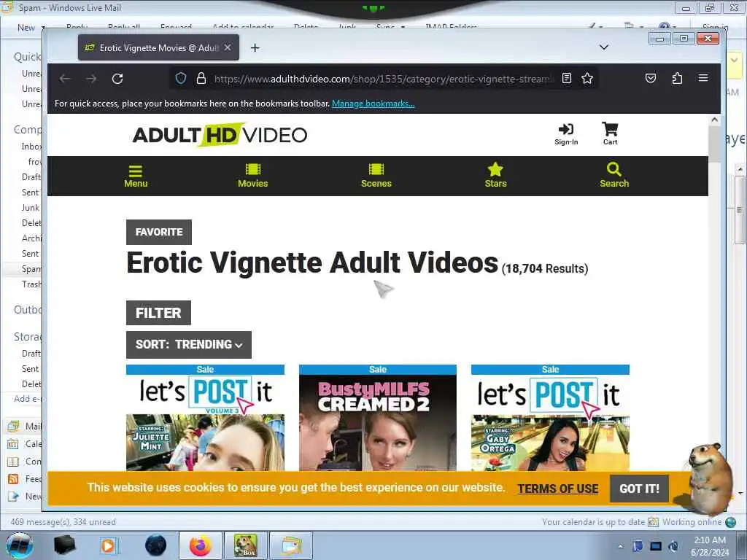Open Newsgroups view in Windows Live Mail
747x560 pixels.
tap(25, 496)
